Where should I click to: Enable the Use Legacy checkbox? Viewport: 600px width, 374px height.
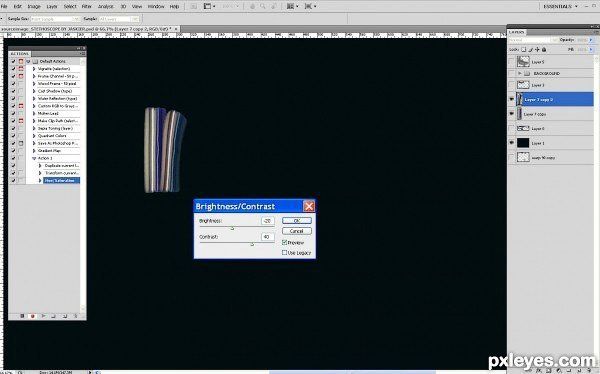pos(284,253)
